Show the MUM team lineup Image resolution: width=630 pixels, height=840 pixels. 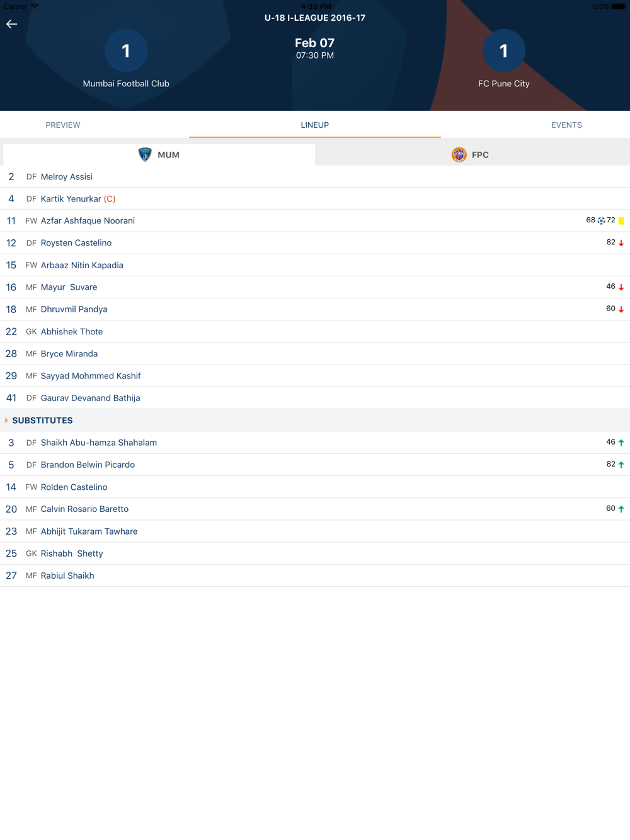[x=159, y=154]
